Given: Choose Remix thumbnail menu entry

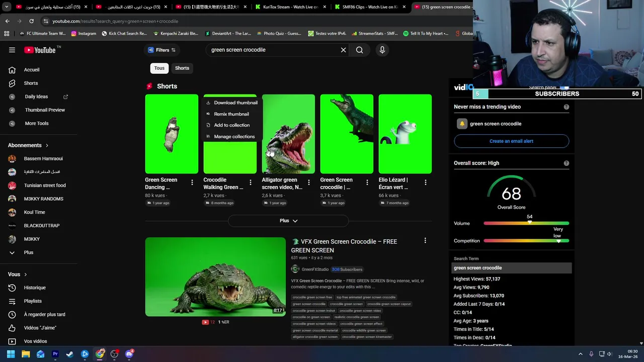Looking at the screenshot, I should coord(231,114).
